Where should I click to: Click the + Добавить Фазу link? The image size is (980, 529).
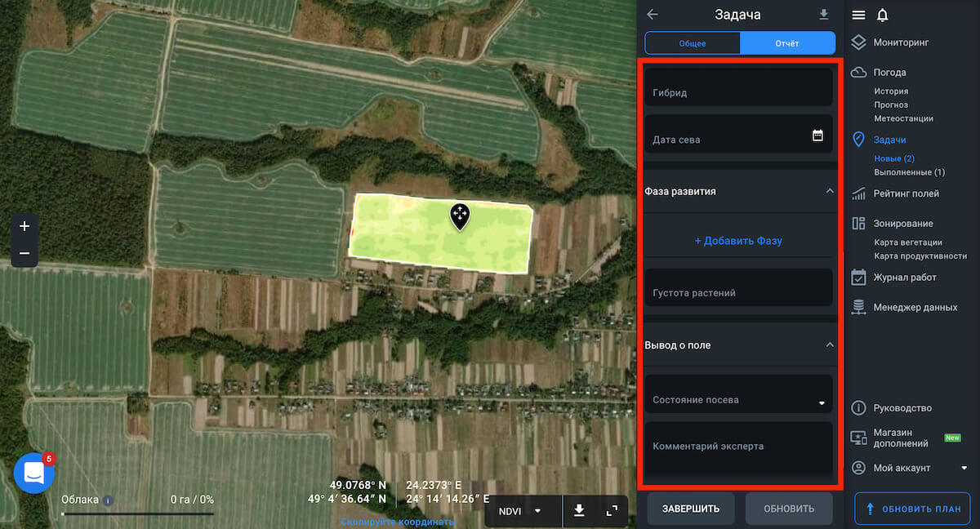[738, 241]
